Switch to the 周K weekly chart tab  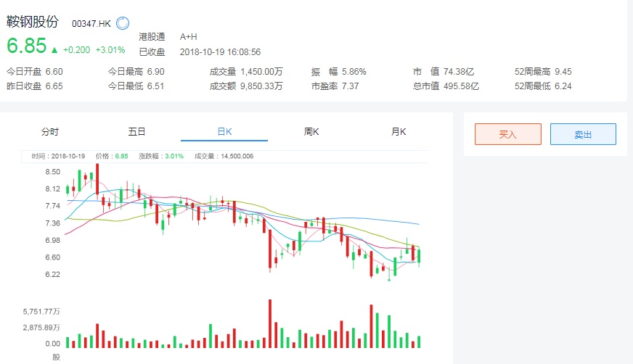(311, 131)
